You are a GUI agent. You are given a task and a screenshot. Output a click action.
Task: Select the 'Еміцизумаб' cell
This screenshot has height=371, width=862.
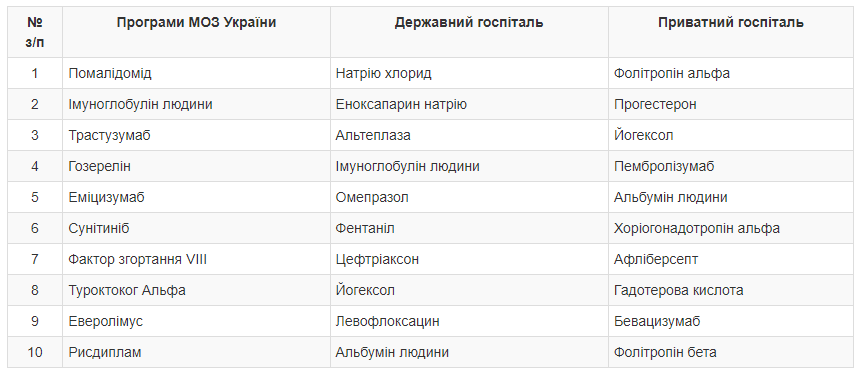(x=196, y=197)
